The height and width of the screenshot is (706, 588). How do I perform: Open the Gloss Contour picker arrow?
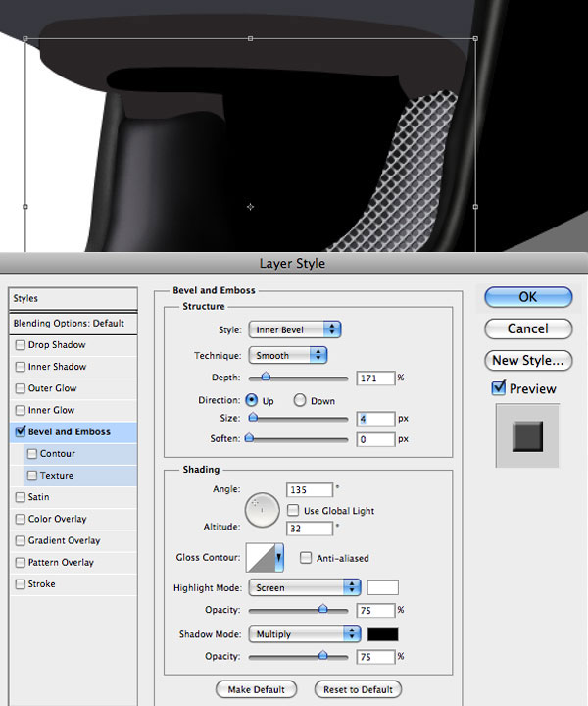(279, 557)
